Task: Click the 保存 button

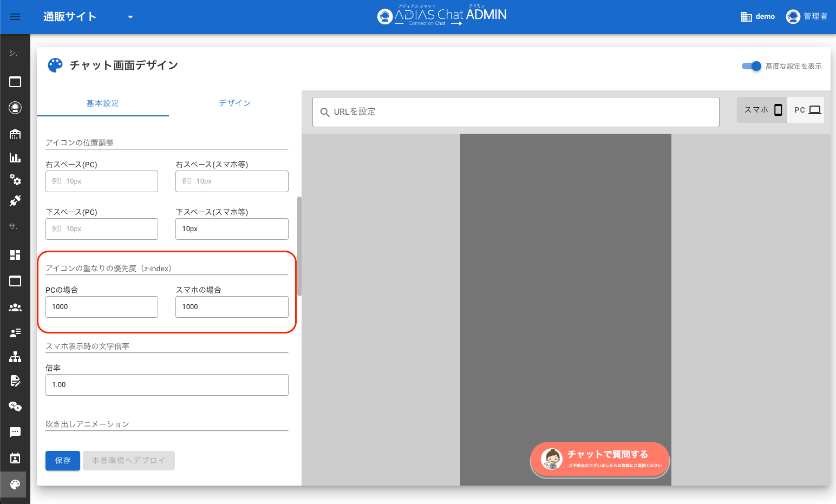Action: pos(63,461)
